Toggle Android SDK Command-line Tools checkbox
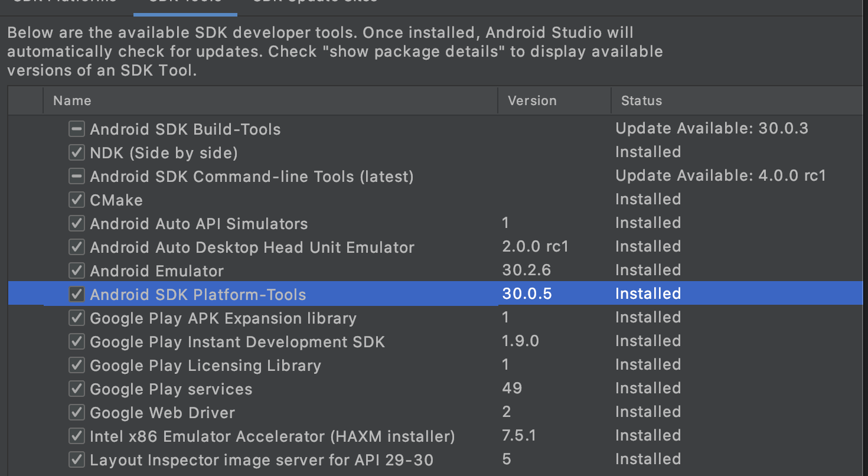The image size is (868, 476). pyautogui.click(x=76, y=176)
